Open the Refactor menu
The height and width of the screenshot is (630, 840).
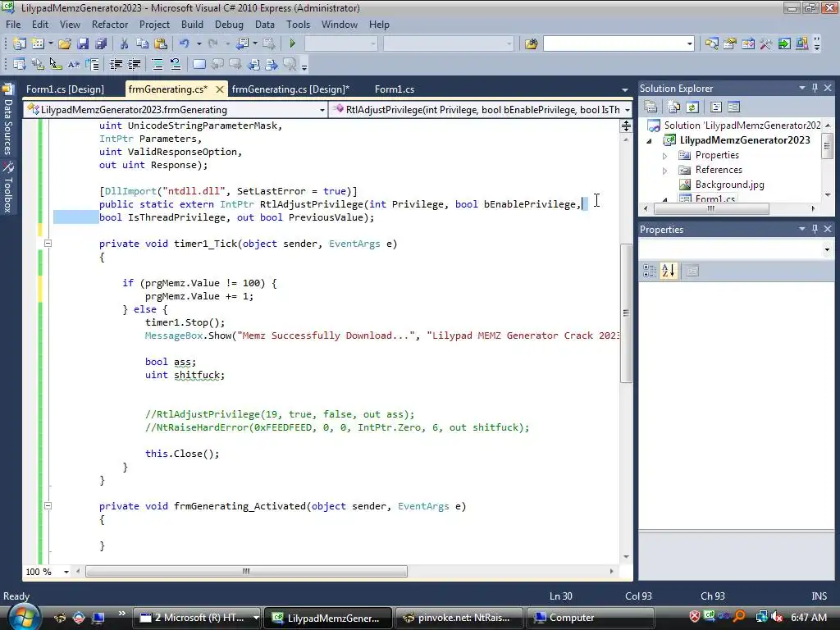point(110,25)
